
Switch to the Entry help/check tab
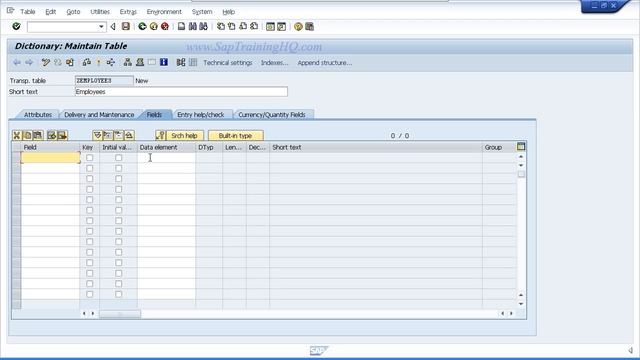[201, 115]
